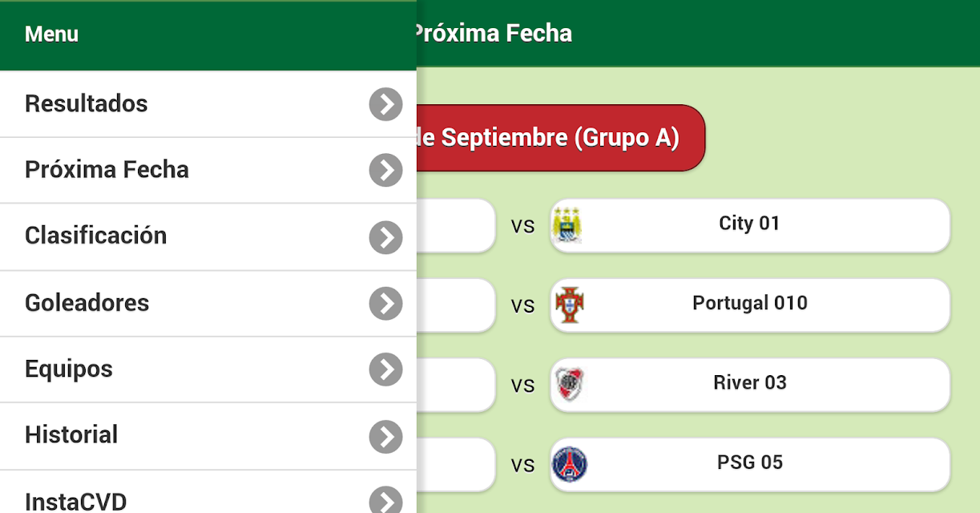Tap the chevron icon next to Goleadores
Image resolution: width=980 pixels, height=513 pixels.
(x=386, y=303)
